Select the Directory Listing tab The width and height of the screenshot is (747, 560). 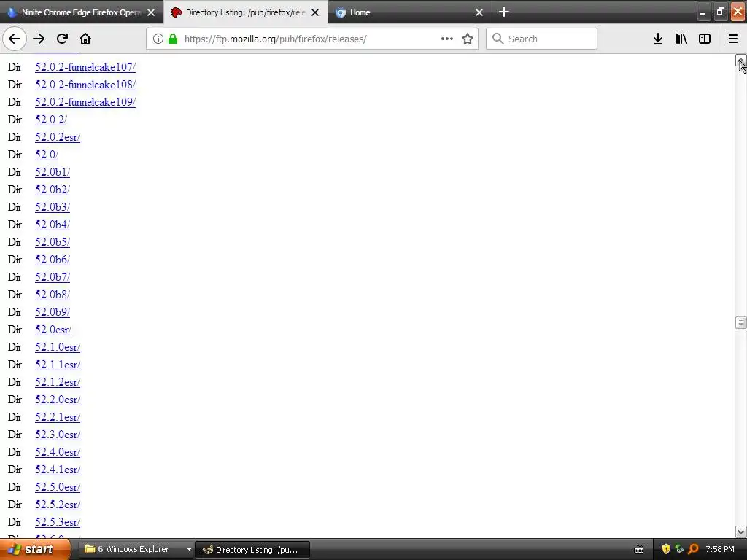click(x=245, y=12)
